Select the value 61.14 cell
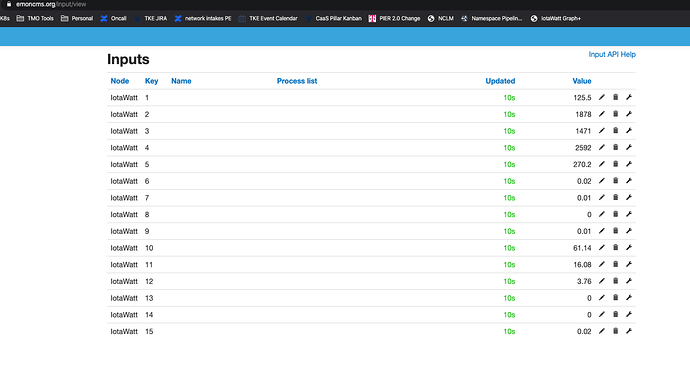This screenshot has width=690, height=367. click(582, 248)
